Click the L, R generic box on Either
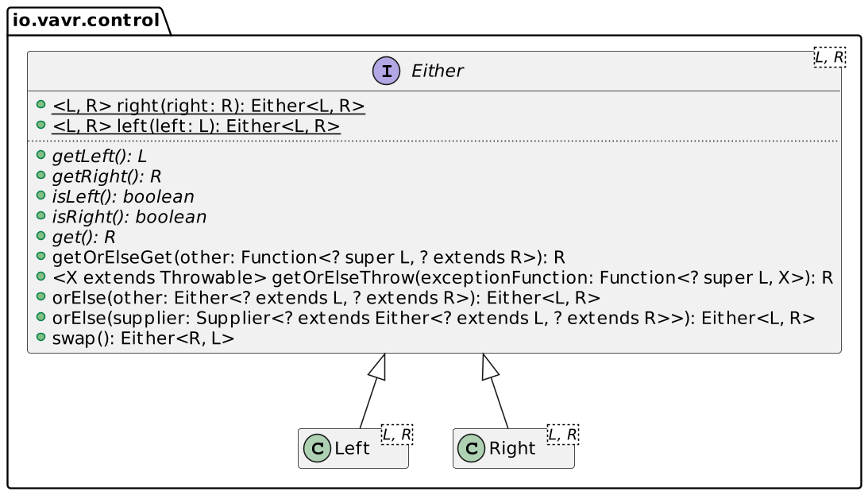The width and height of the screenshot is (868, 495). coord(830,57)
